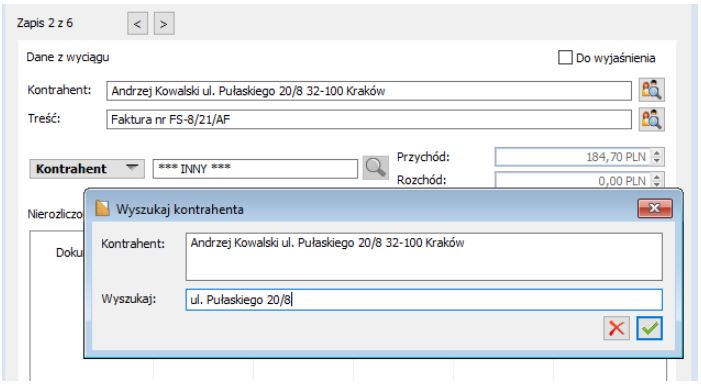The height and width of the screenshot is (386, 701).
Task: Close the Wyszukaj kontrahenta dialog
Action: (655, 208)
